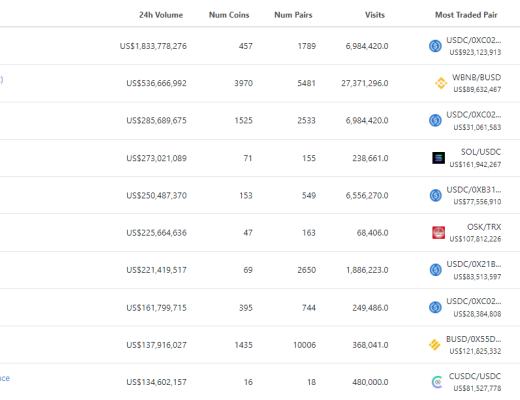
Task: Sort by Num Coins column header
Action: 229,15
